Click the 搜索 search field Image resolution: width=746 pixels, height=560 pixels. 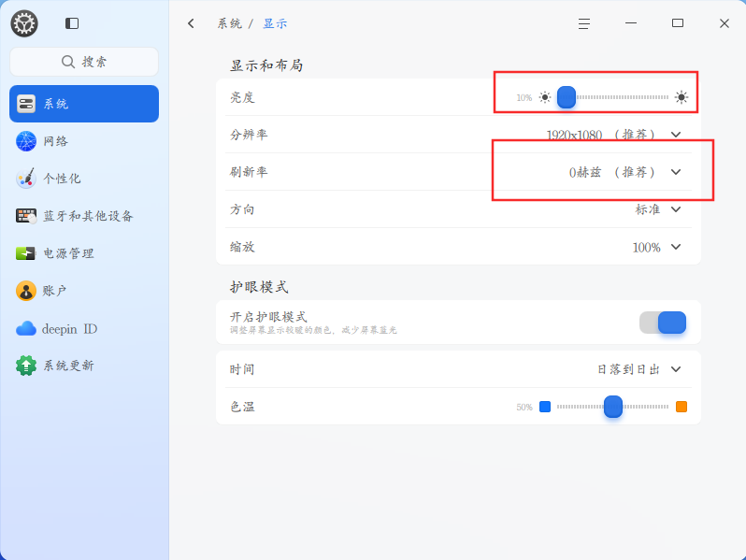pyautogui.click(x=84, y=62)
